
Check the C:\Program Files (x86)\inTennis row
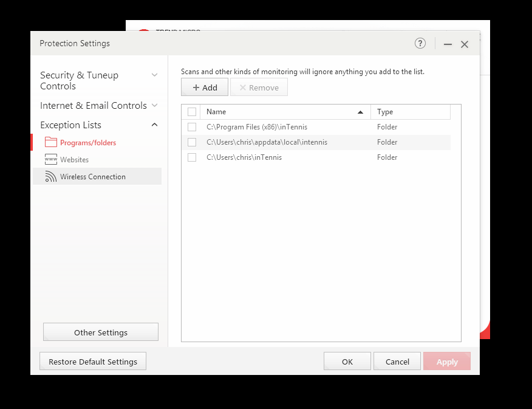tap(192, 127)
